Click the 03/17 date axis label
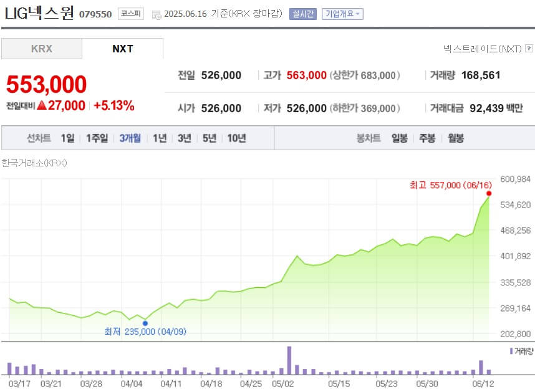The height and width of the screenshot is (392, 535). click(19, 384)
